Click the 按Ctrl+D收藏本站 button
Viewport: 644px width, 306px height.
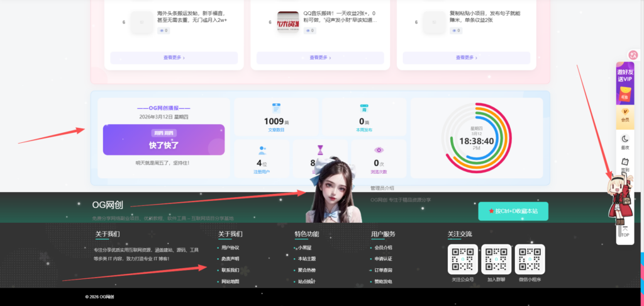pyautogui.click(x=513, y=211)
